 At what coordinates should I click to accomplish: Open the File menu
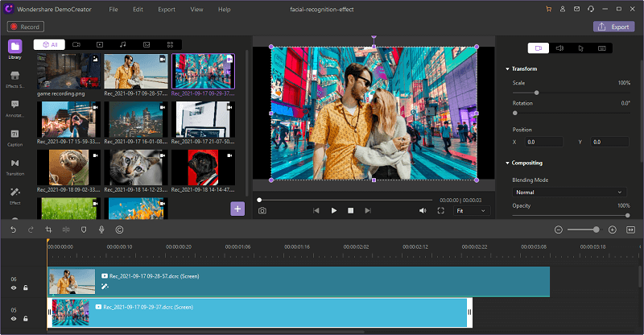tap(114, 10)
